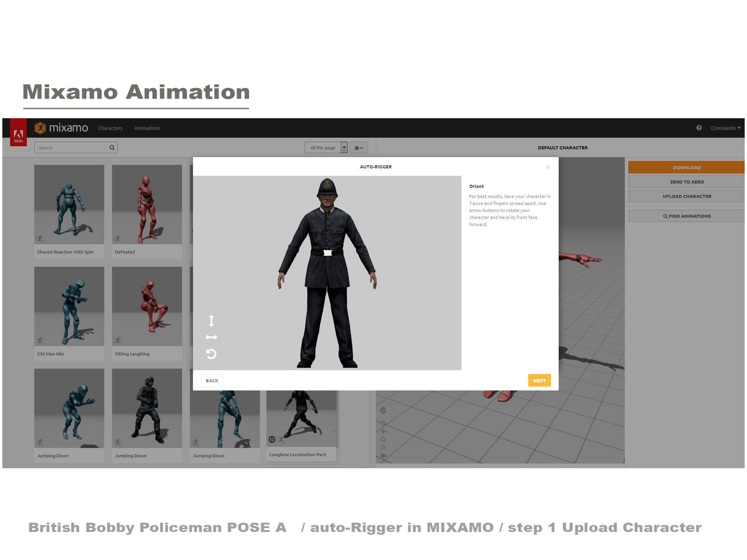The width and height of the screenshot is (747, 560).
Task: Select the soldier Jumping Down thumbnail
Action: [x=147, y=408]
